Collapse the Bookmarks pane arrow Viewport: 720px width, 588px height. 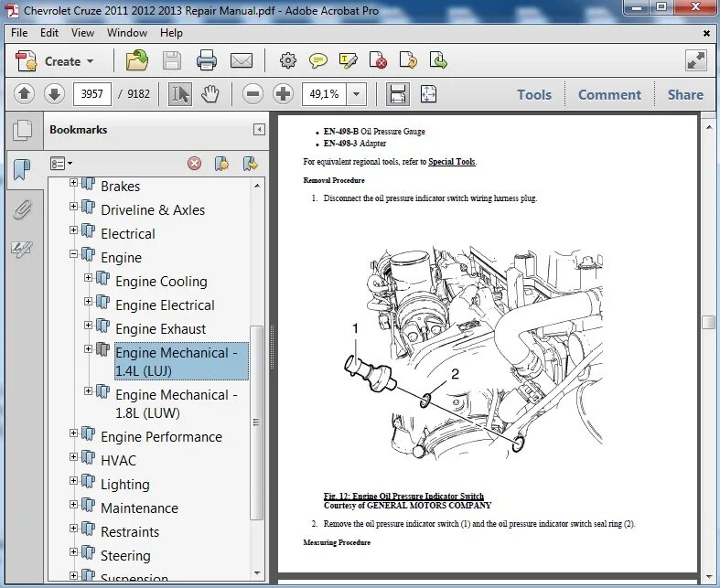(259, 130)
